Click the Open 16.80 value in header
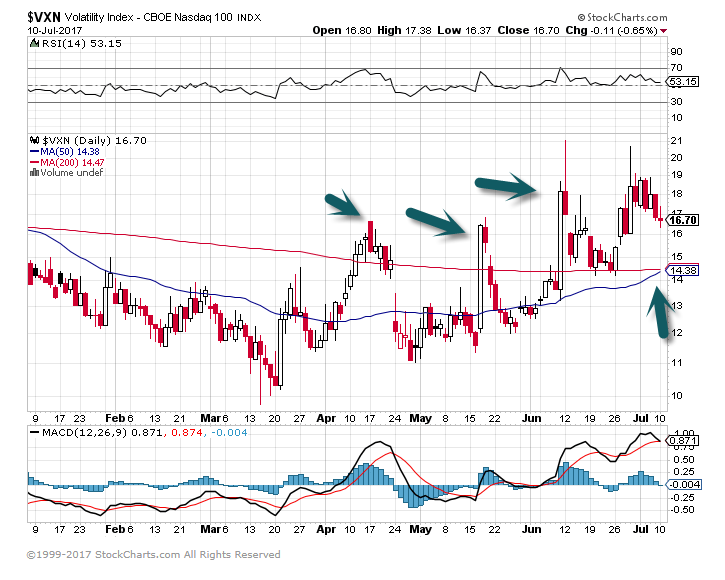This screenshot has width=725, height=580. (342, 31)
